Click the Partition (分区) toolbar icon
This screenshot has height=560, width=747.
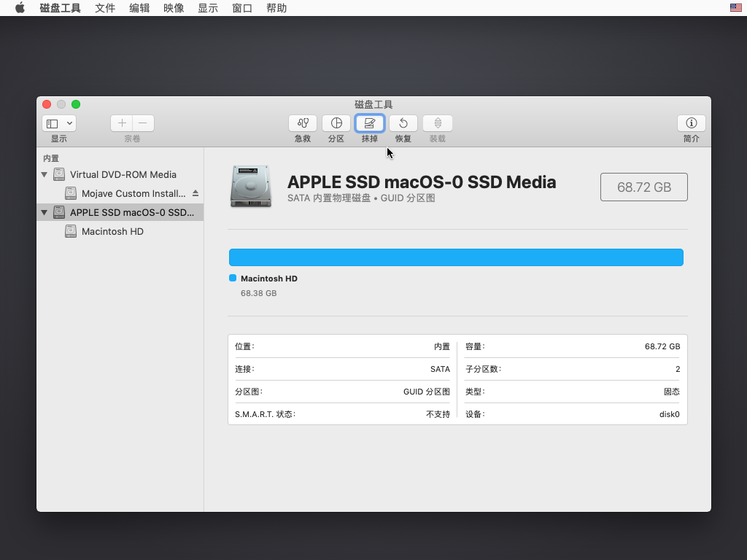[336, 123]
